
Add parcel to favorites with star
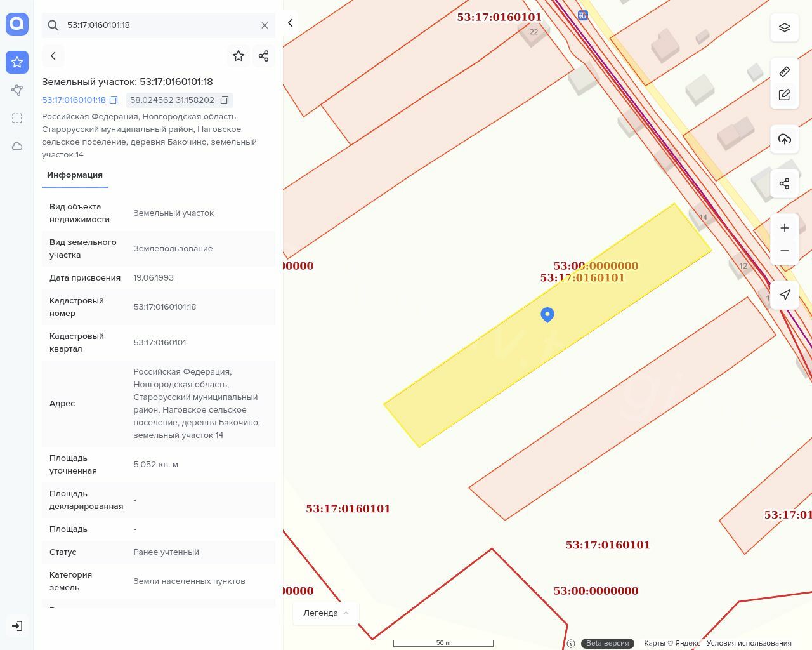(239, 56)
